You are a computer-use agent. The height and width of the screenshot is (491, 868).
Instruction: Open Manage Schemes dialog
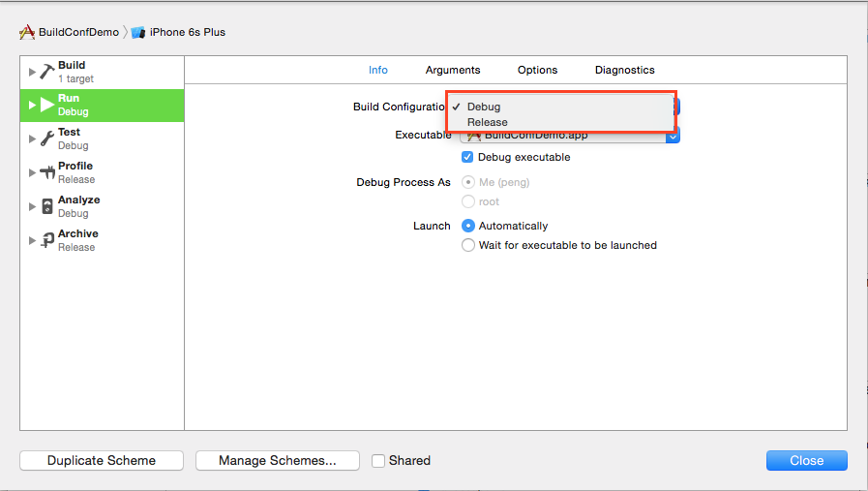[x=278, y=461]
